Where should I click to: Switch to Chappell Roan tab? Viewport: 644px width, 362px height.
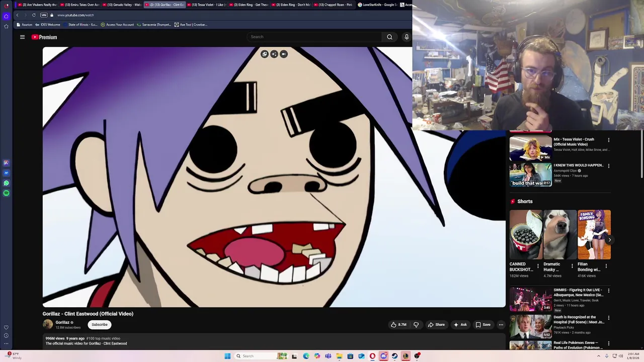click(335, 5)
